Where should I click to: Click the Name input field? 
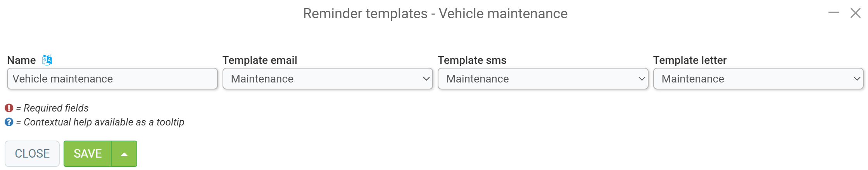click(112, 79)
